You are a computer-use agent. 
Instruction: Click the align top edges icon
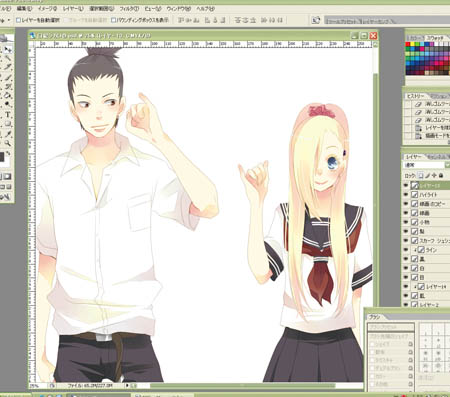pos(180,20)
